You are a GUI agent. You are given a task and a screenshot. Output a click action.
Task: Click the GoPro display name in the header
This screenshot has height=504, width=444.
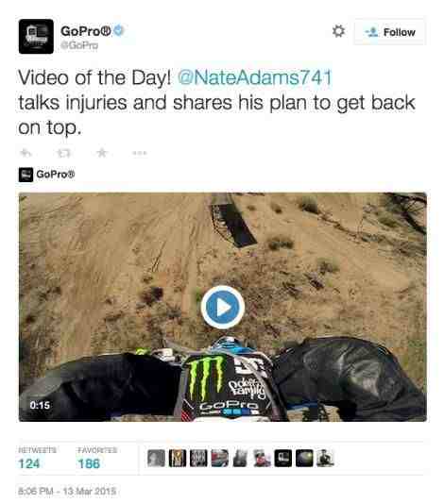(x=86, y=31)
